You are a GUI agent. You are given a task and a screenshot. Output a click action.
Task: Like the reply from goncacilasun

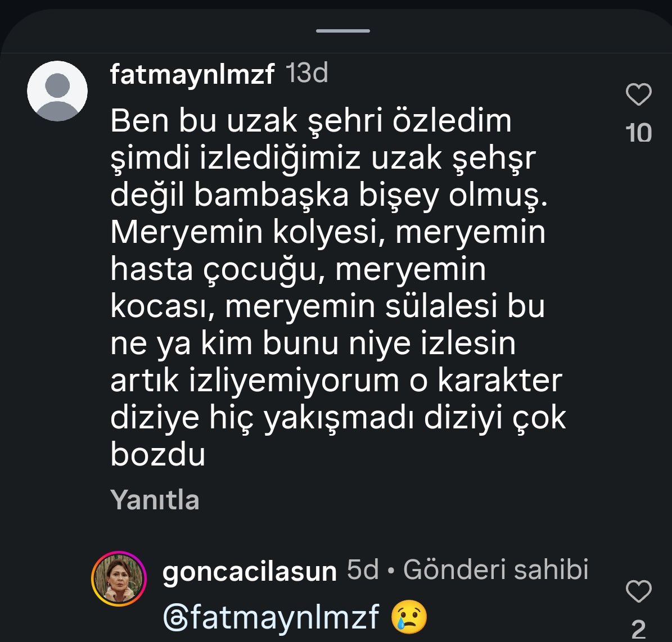click(638, 592)
